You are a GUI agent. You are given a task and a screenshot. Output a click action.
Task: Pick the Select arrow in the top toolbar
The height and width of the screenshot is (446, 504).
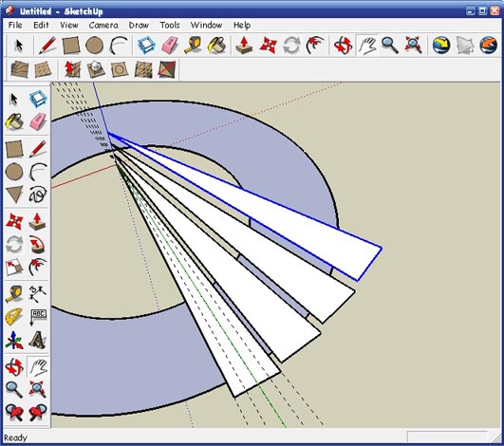point(19,46)
